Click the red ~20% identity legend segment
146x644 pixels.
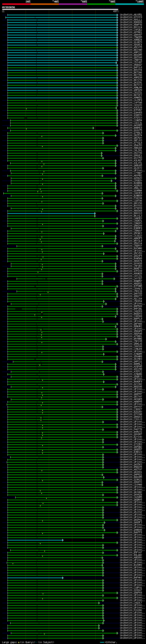pos(16,4)
